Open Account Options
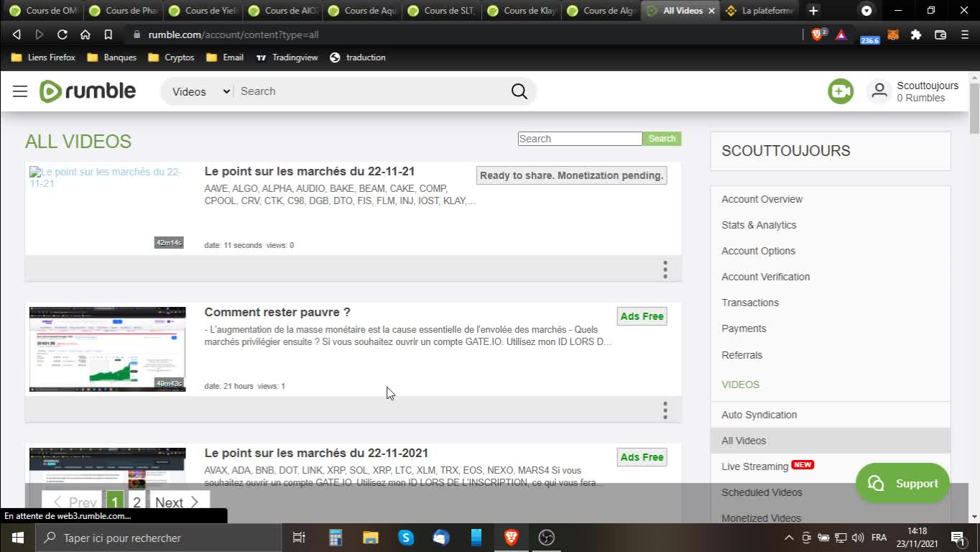The image size is (980, 552). coord(758,251)
